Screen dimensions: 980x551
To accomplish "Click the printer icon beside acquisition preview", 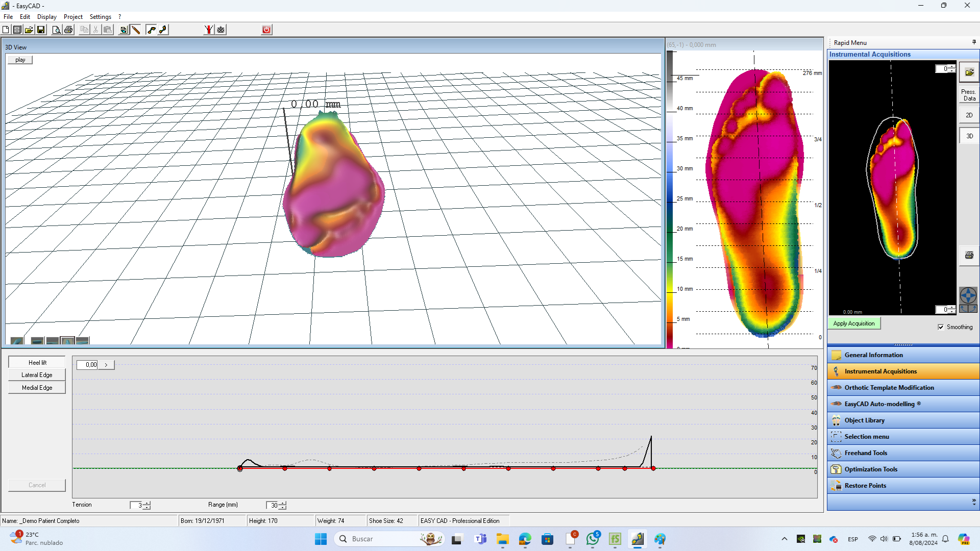I will tap(969, 255).
